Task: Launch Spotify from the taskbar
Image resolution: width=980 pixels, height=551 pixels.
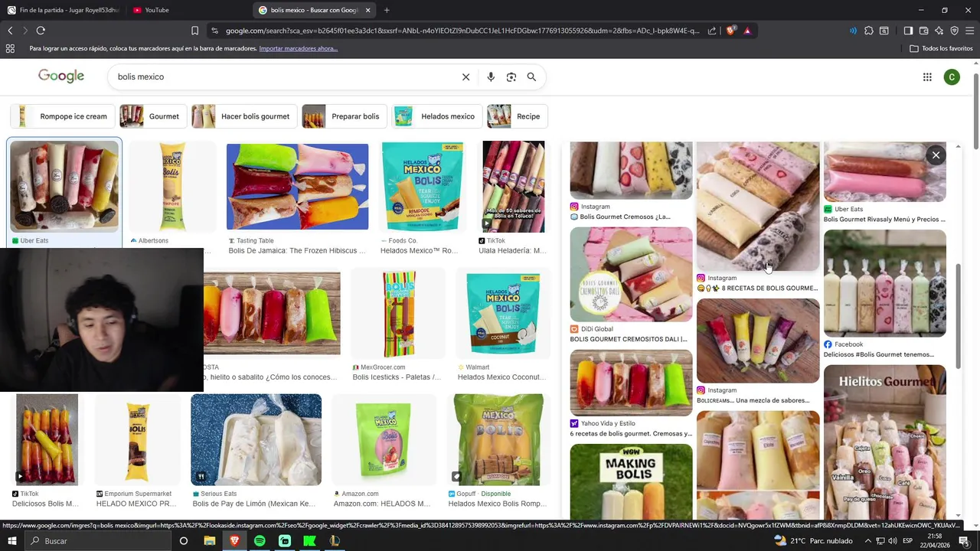Action: click(260, 541)
